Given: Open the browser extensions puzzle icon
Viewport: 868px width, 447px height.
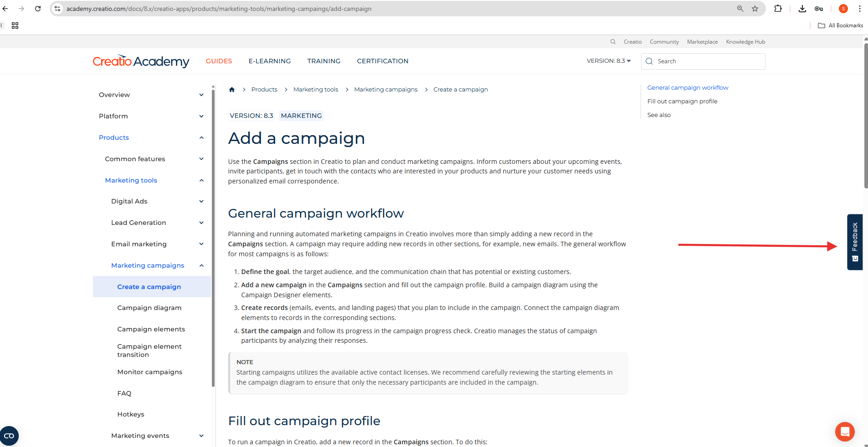Looking at the screenshot, I should (x=778, y=9).
